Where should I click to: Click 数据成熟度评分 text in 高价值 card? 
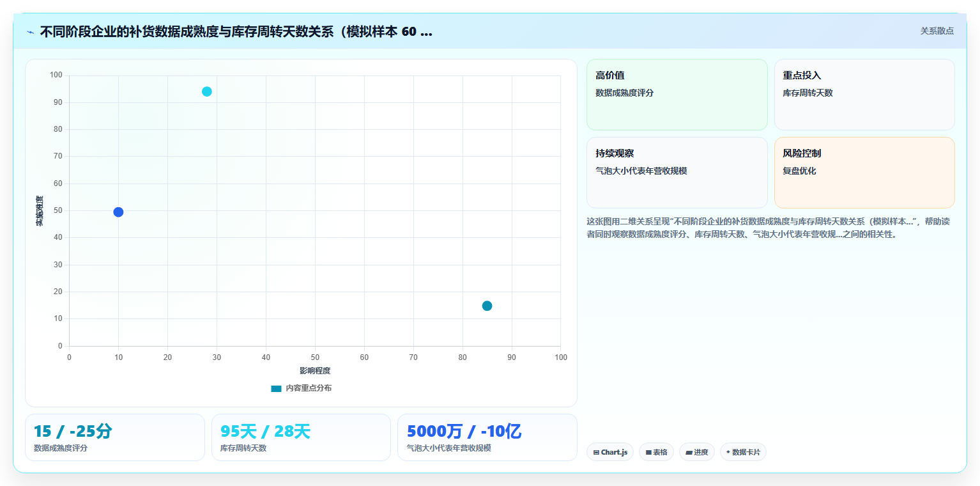click(624, 93)
